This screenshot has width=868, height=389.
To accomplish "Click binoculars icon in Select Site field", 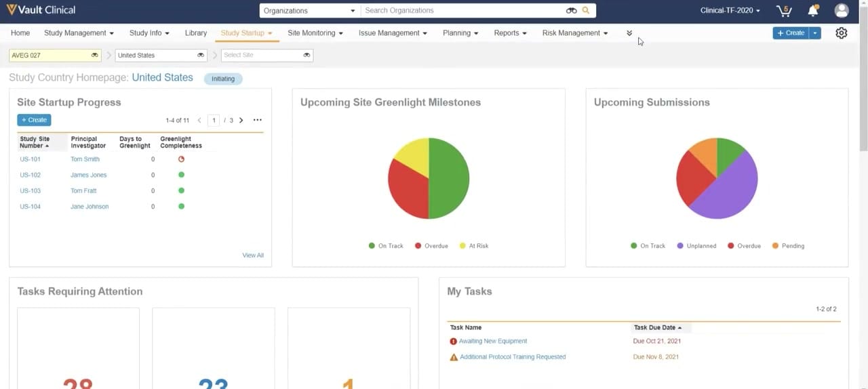I will coord(307,56).
